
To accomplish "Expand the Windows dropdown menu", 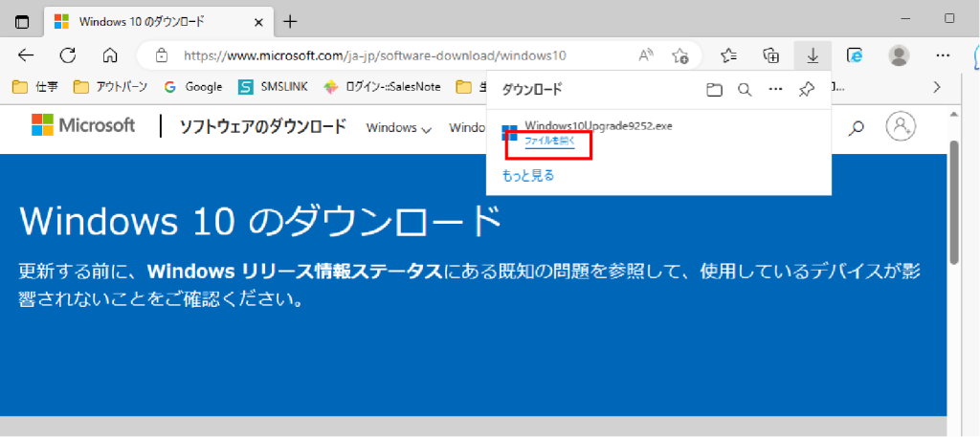I will coord(399,128).
